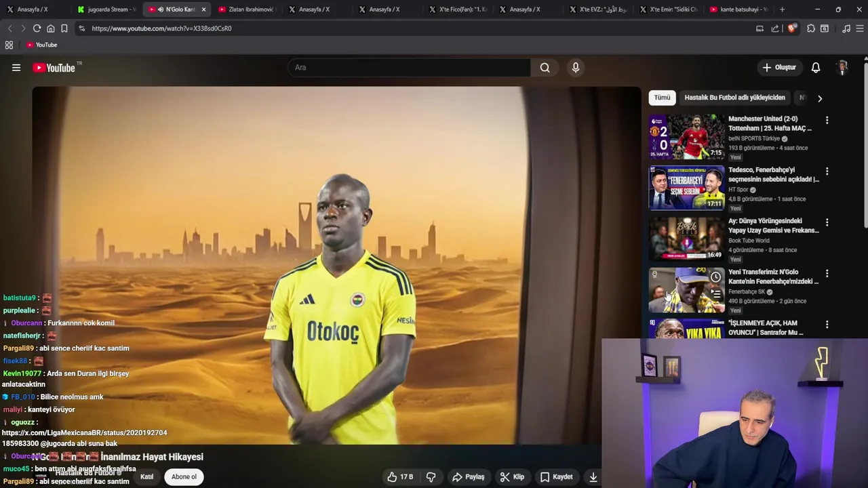868x488 pixels.
Task: Click the Kaydet save button
Action: (556, 477)
